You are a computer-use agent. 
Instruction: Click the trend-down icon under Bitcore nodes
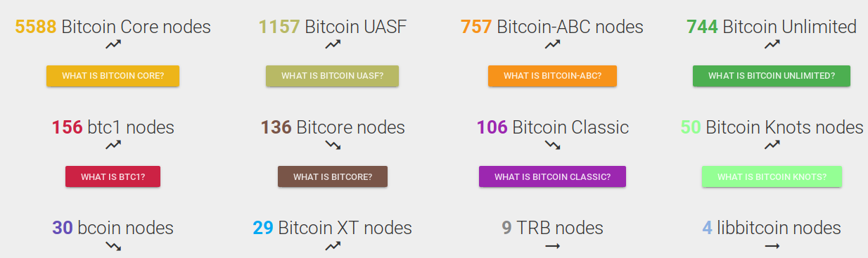tap(333, 145)
